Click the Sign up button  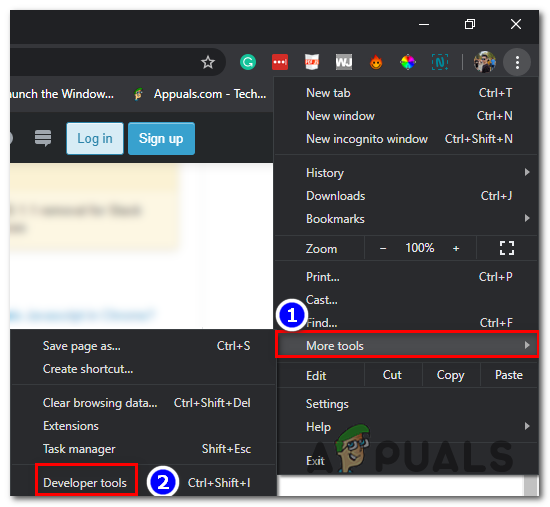tap(161, 139)
